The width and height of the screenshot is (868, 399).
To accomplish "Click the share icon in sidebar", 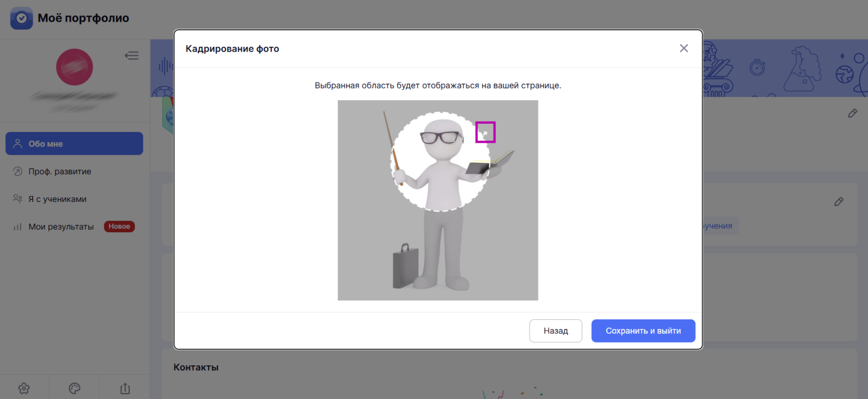I will (125, 388).
